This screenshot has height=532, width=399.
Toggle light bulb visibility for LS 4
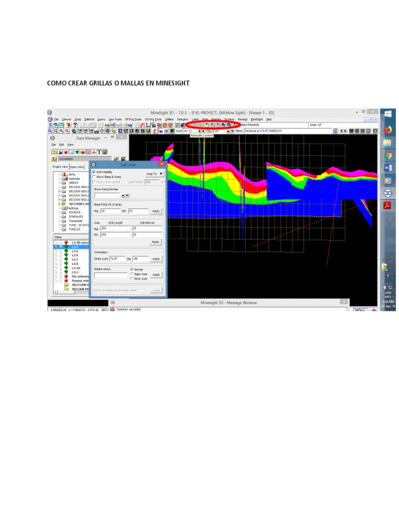pyautogui.click(x=61, y=247)
